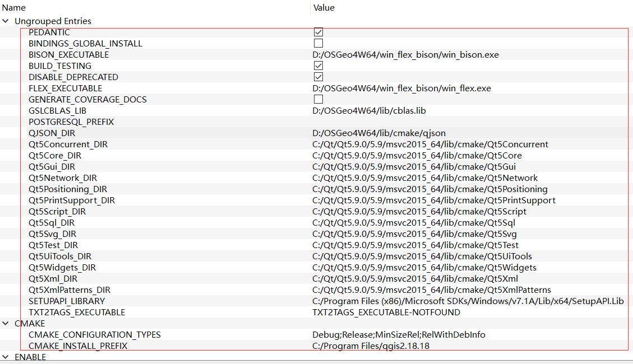Screen dimensions: 633x364
Task: Select the BUILD_TESTING entry name
Action: [60, 66]
